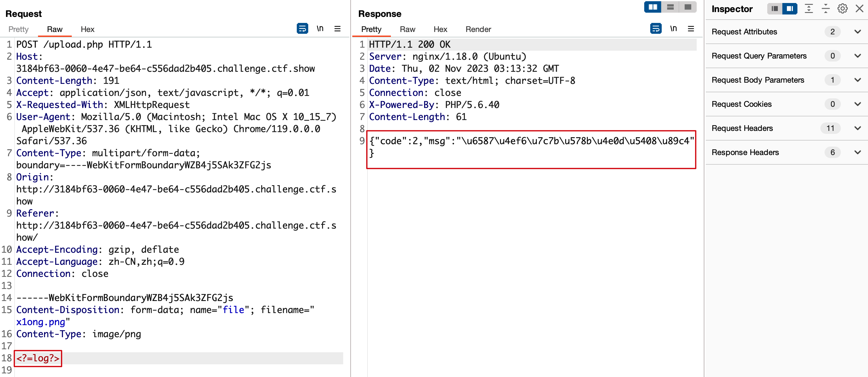Screen dimensions: 868x377
Task: Expand Request Body Parameters section
Action: (857, 80)
